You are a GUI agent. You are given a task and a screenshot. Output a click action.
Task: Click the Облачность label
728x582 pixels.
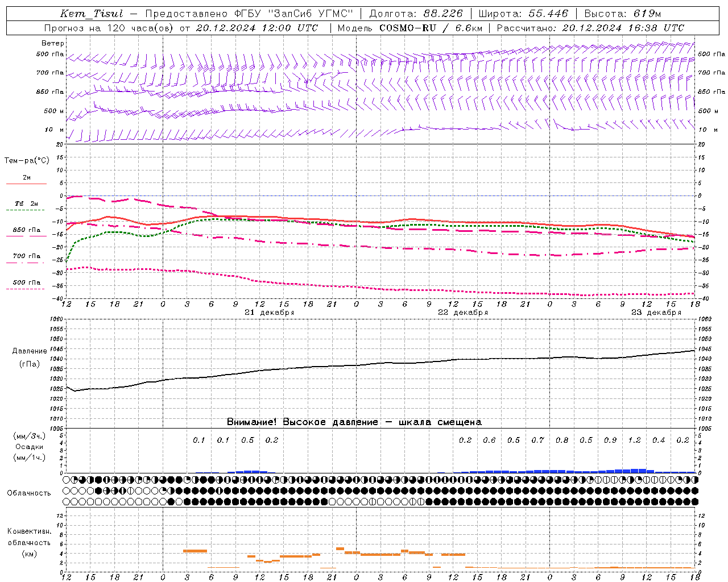[29, 493]
